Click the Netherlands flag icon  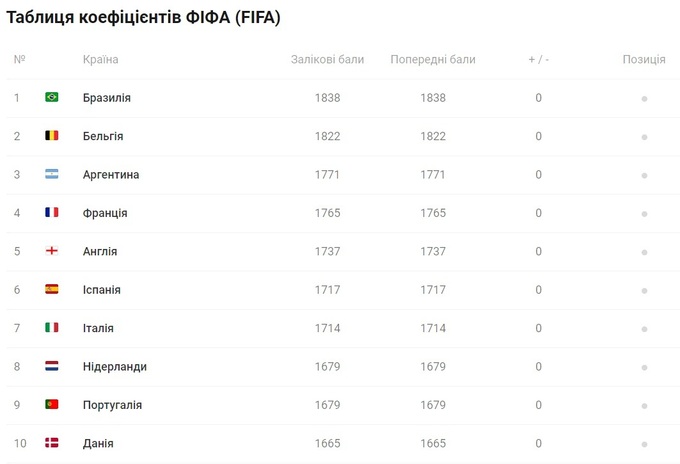tap(52, 366)
